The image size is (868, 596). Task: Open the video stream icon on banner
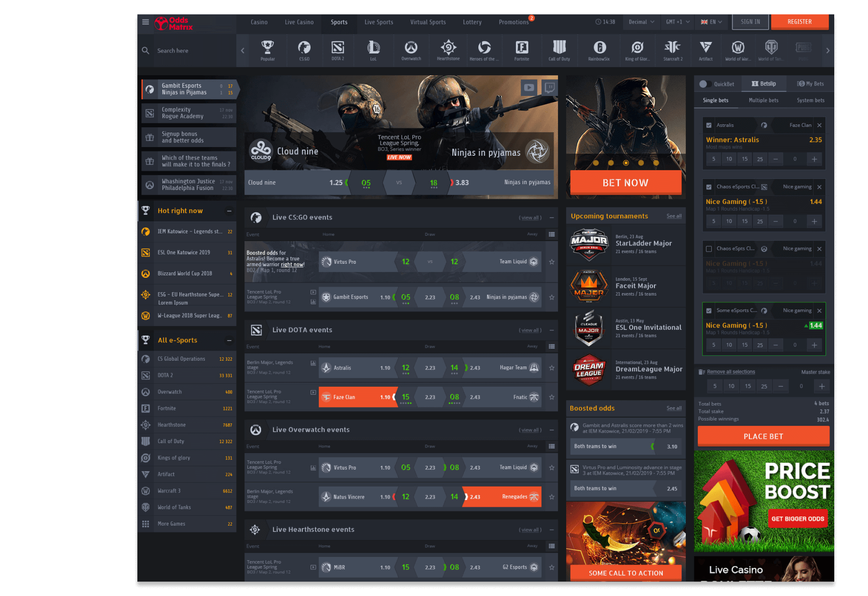point(529,87)
